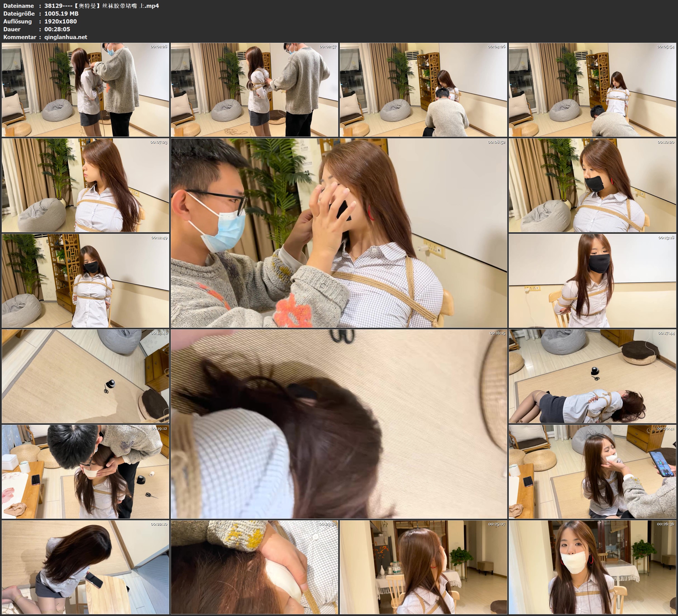Open the thumbnail marked 00:04:26
This screenshot has height=616, width=678.
tap(423, 89)
